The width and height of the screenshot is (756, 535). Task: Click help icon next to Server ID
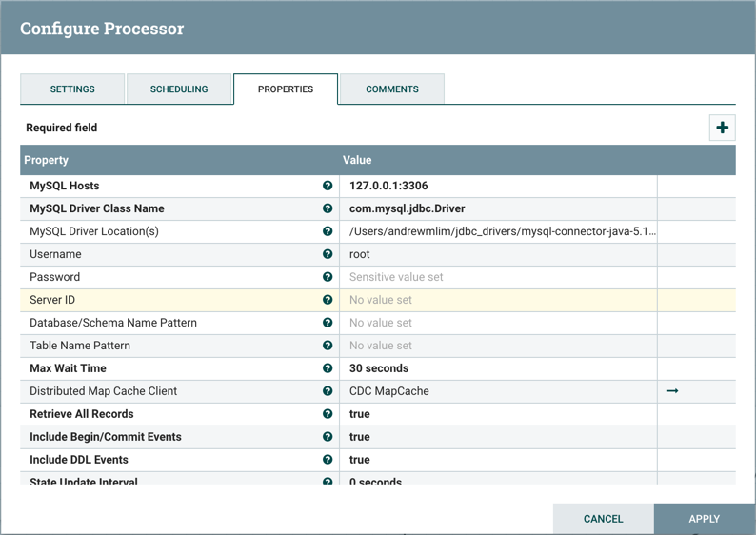[x=328, y=300]
